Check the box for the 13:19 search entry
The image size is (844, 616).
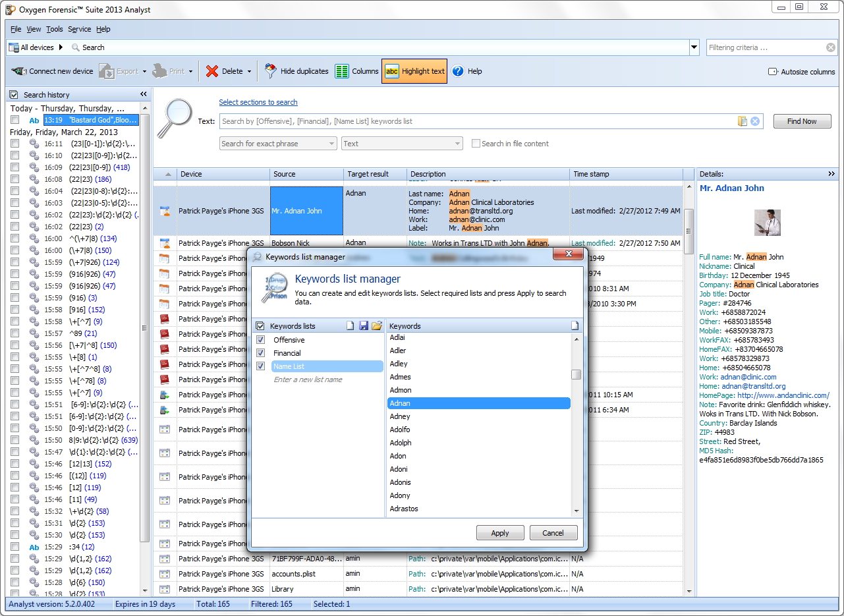[x=14, y=121]
